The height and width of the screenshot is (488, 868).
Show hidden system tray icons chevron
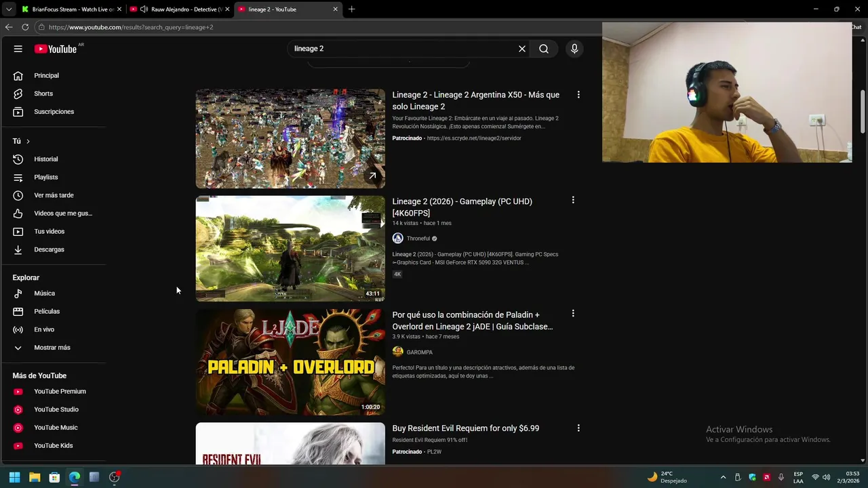[723, 477]
